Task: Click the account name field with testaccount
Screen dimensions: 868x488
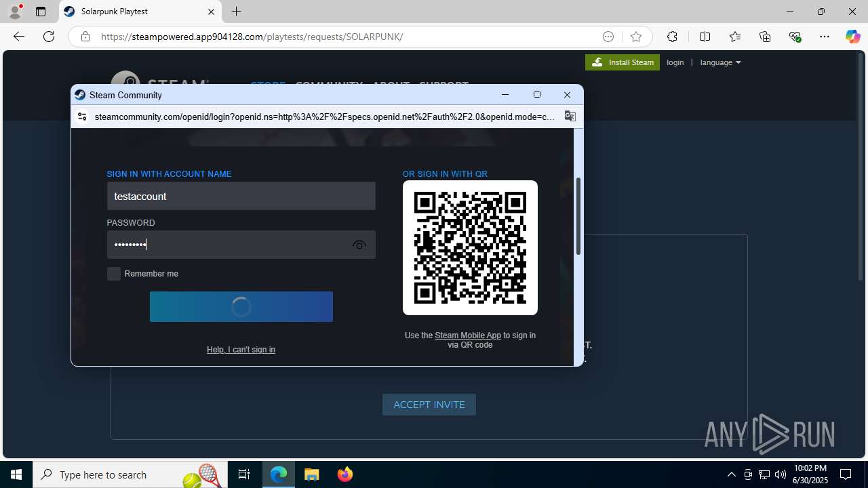Action: 241,196
